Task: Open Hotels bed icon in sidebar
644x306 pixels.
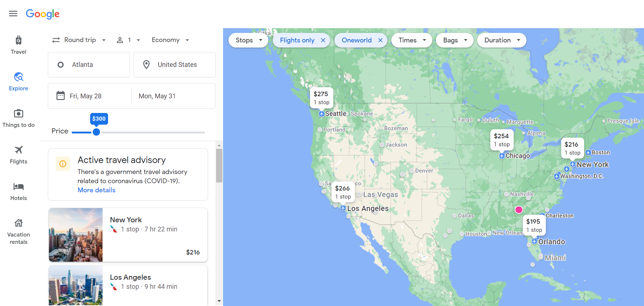Action: (19, 186)
